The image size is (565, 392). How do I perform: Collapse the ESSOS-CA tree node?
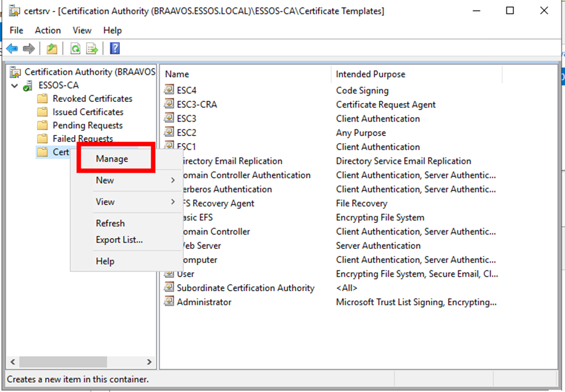(14, 86)
